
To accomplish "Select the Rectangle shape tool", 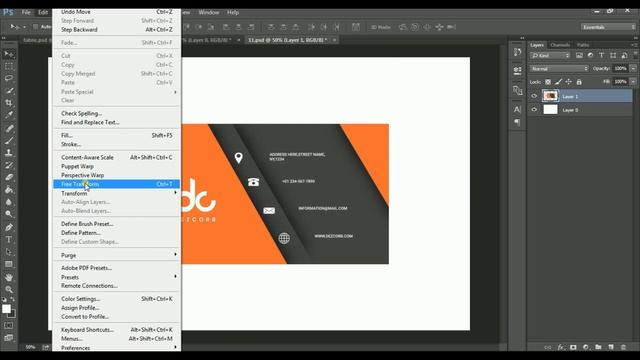I will click(9, 264).
